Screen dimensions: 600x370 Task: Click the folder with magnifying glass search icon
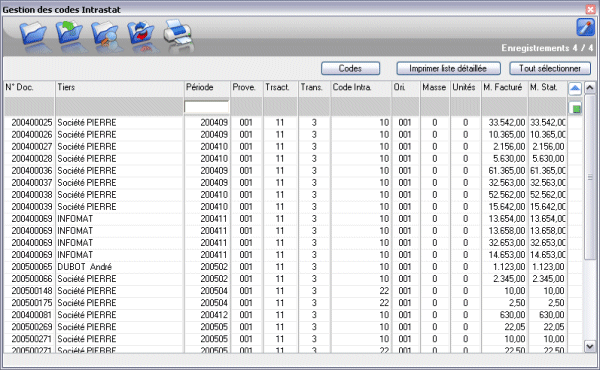click(105, 34)
